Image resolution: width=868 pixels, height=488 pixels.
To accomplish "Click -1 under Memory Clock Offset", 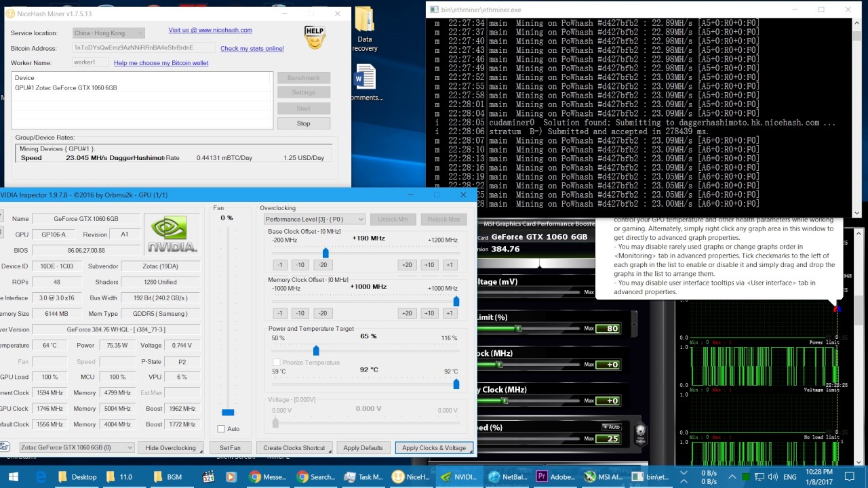I will coord(280,313).
